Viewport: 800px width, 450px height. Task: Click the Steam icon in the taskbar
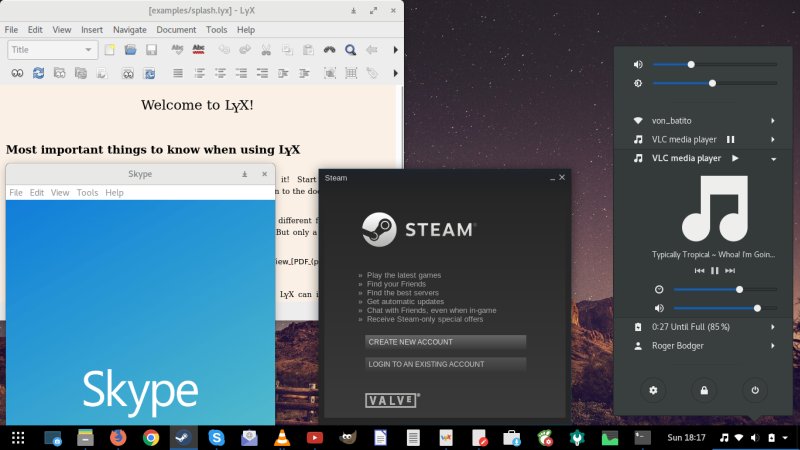(x=183, y=438)
